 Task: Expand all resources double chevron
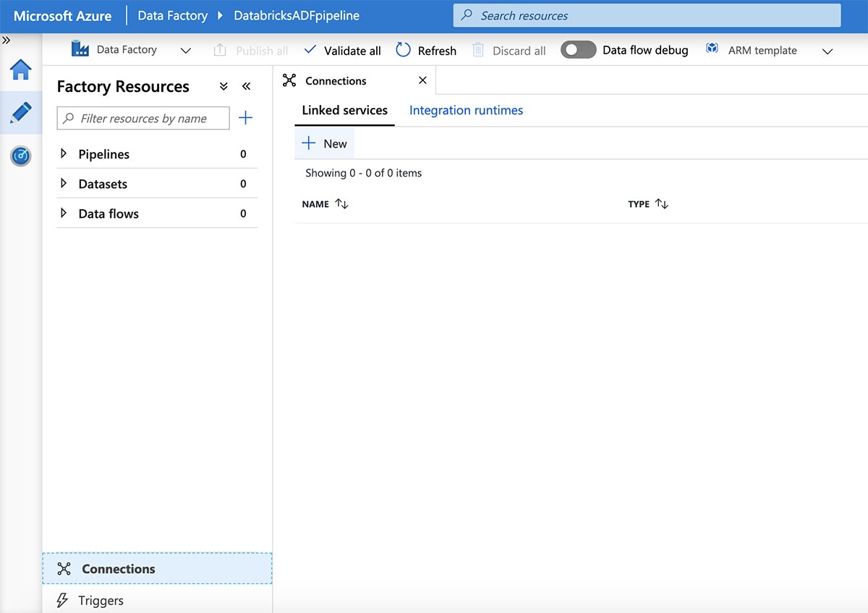(x=224, y=86)
